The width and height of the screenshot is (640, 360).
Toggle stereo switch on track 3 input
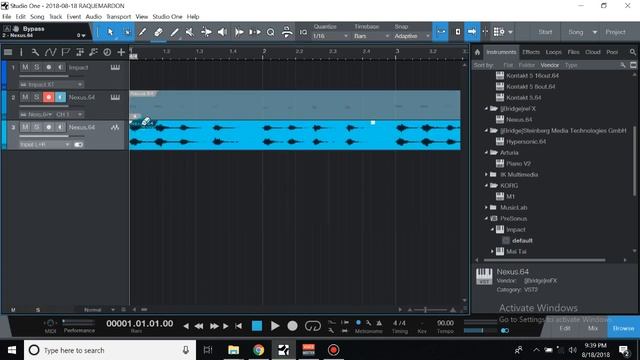point(78,144)
